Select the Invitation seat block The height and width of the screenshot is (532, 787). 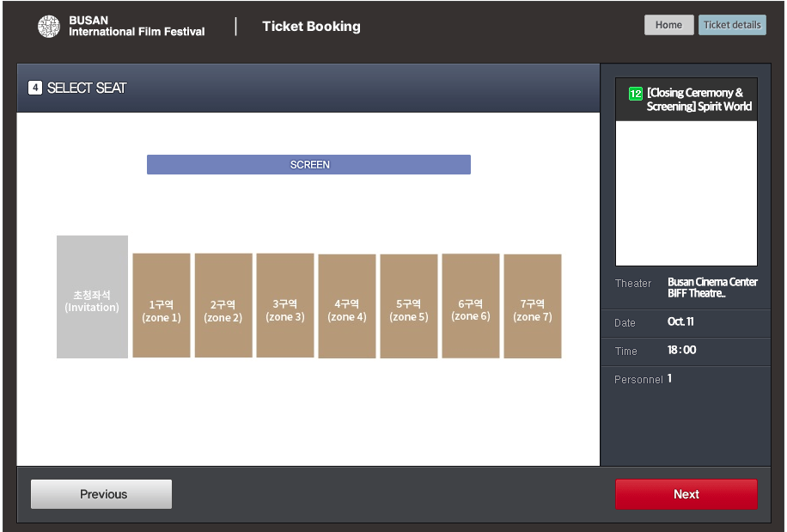click(x=92, y=297)
